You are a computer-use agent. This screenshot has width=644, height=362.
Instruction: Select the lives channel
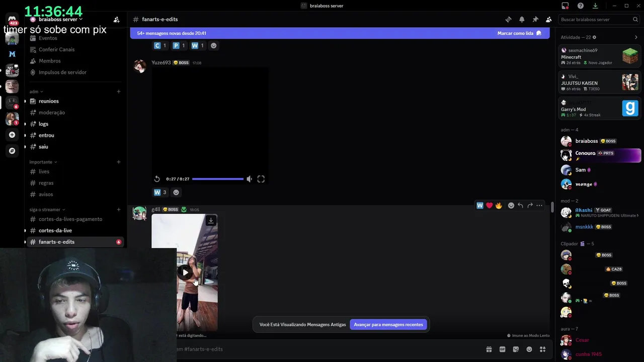pos(44,171)
